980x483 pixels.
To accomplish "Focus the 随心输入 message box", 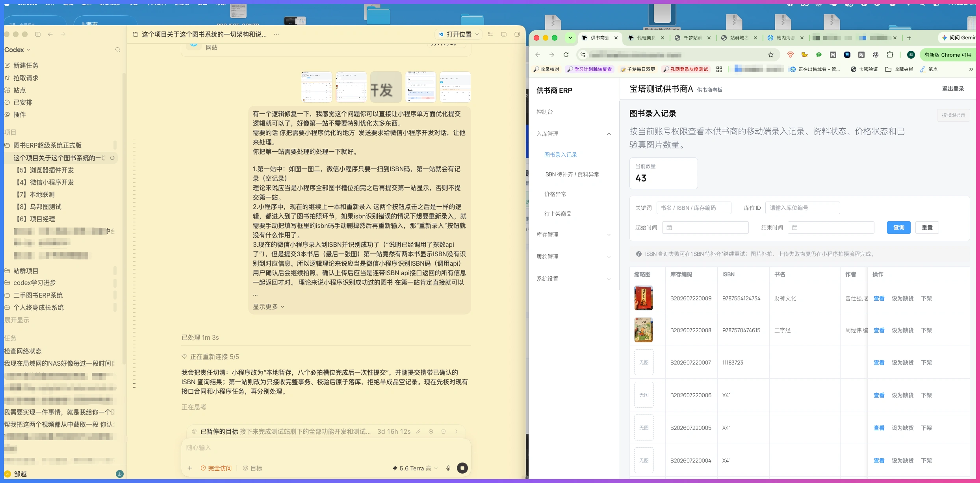I will click(x=326, y=448).
